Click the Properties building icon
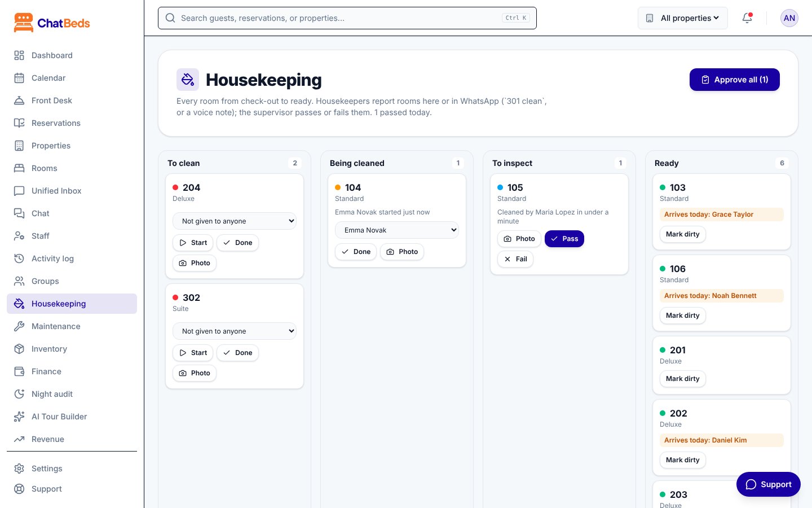Image resolution: width=812 pixels, height=508 pixels. (19, 146)
